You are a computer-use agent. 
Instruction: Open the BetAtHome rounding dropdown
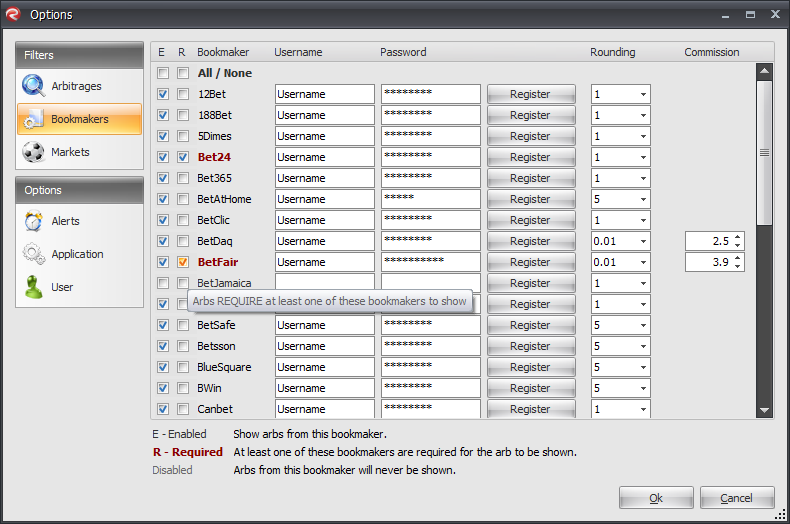click(x=643, y=199)
